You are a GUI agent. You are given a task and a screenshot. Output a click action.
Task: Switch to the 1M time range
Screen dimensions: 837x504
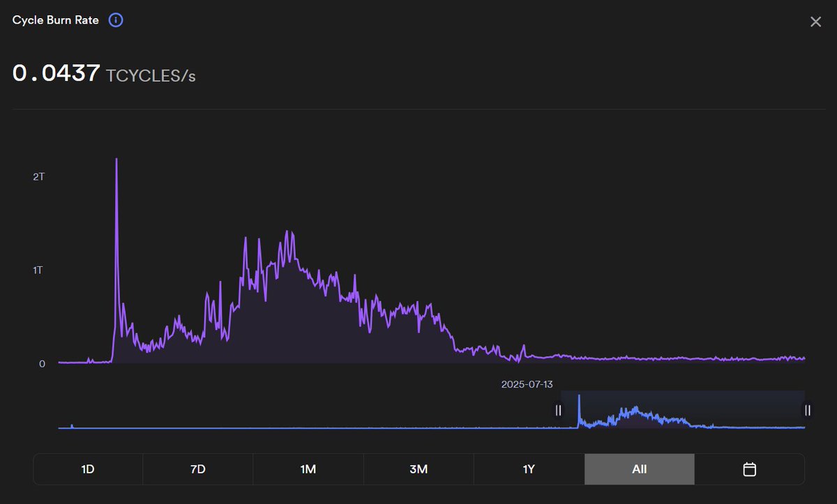click(308, 469)
